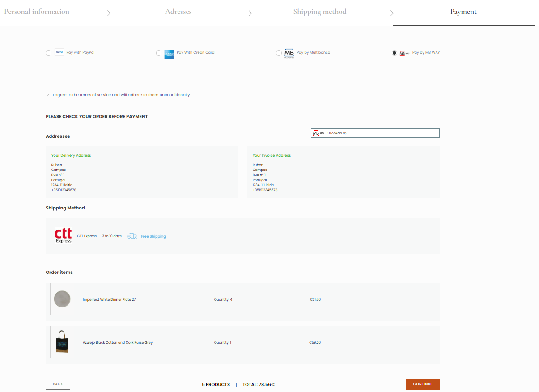Click the chevron after Shipping method step
Screen dimensions: 539x392
tap(392, 13)
